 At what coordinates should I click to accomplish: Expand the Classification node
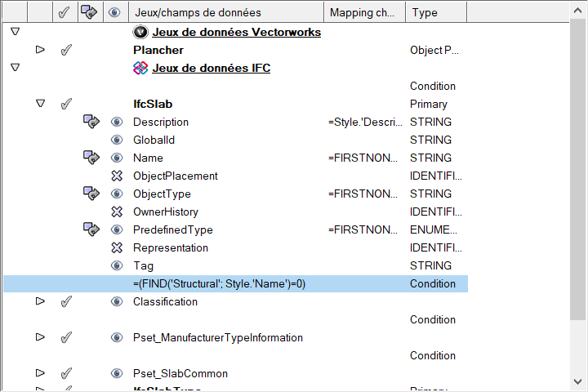(40, 301)
